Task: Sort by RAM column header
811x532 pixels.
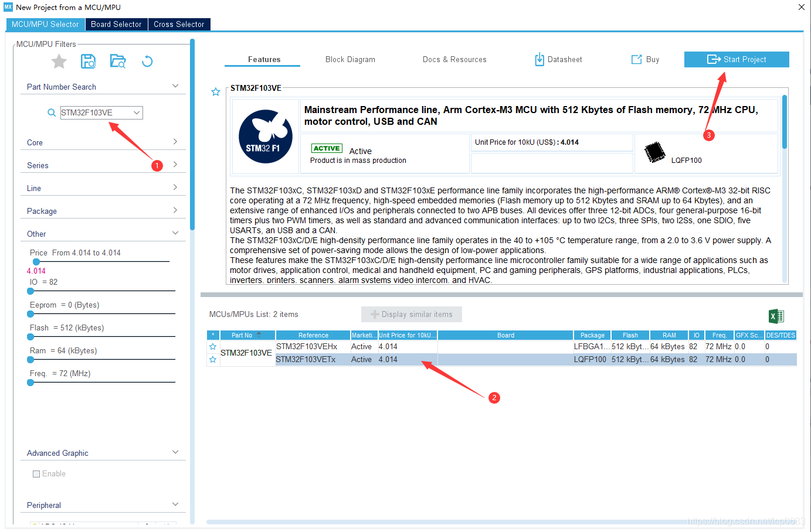Action: click(x=669, y=335)
